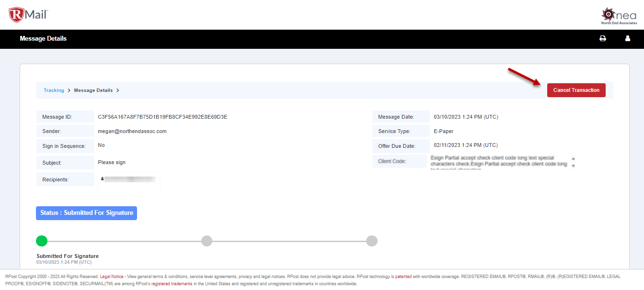
Task: Open the patented link in footer
Action: [403, 277]
